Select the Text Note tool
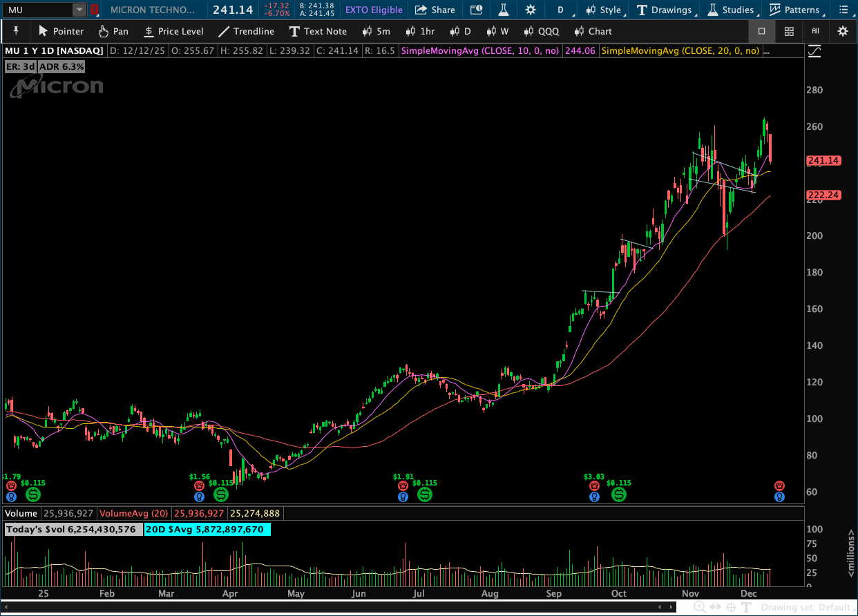858x616 pixels. point(318,31)
